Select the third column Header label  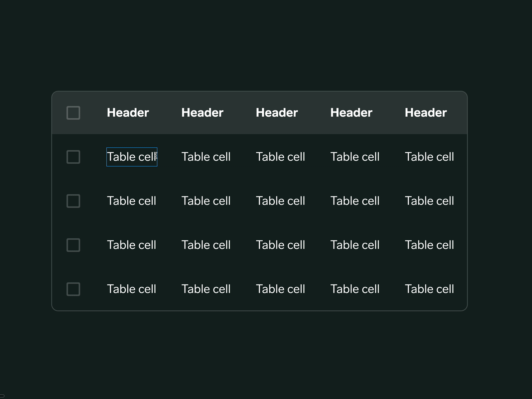click(x=277, y=113)
